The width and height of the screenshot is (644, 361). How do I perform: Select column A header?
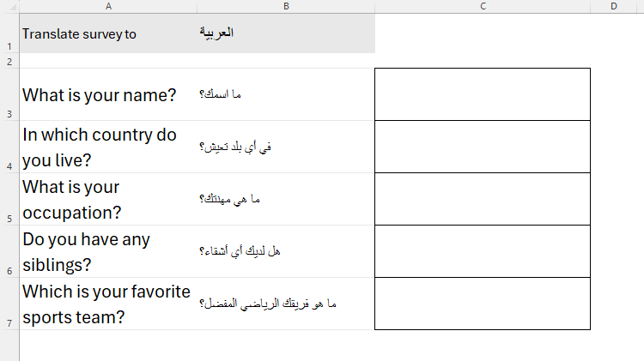click(x=108, y=7)
